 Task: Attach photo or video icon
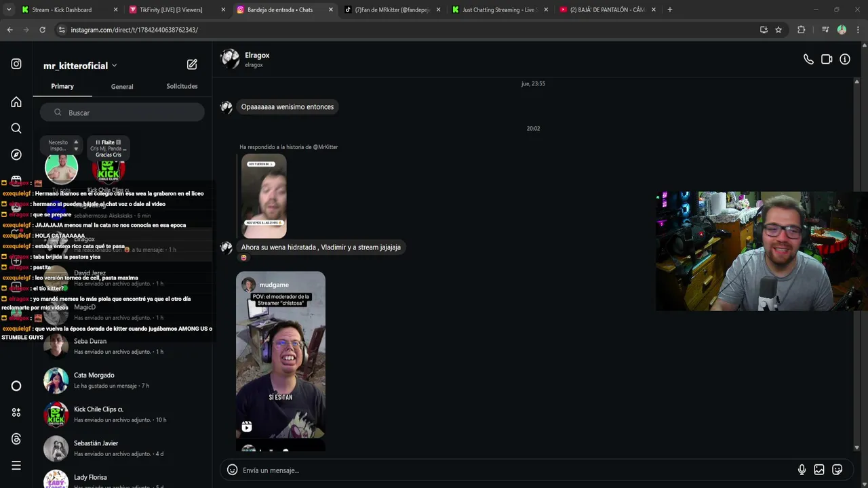click(819, 470)
